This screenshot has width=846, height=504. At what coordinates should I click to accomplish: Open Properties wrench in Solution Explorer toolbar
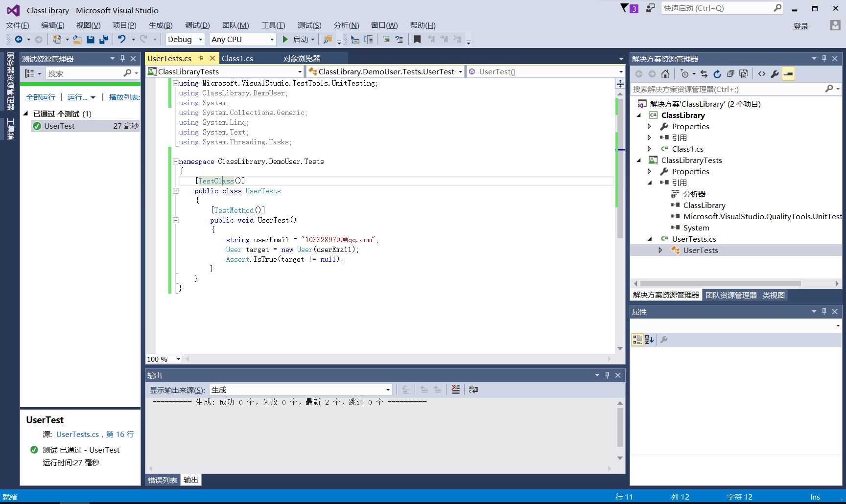coord(775,74)
